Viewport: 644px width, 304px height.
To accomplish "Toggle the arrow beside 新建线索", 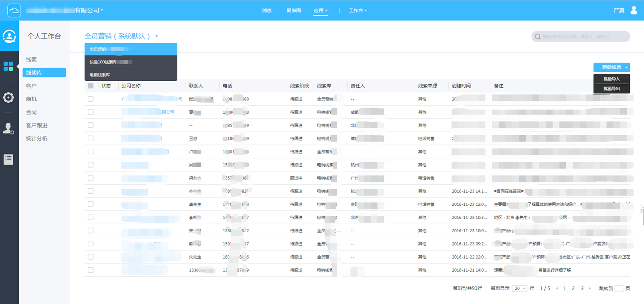I will 626,68.
